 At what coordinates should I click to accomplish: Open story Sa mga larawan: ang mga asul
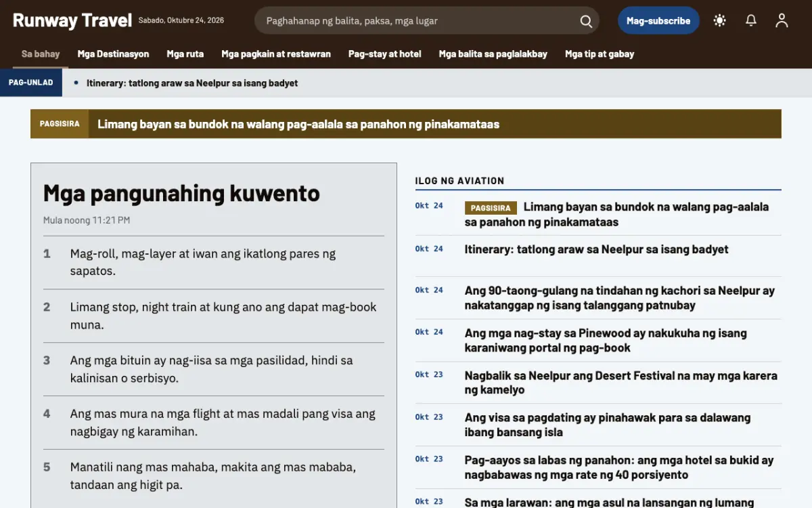coord(609,502)
